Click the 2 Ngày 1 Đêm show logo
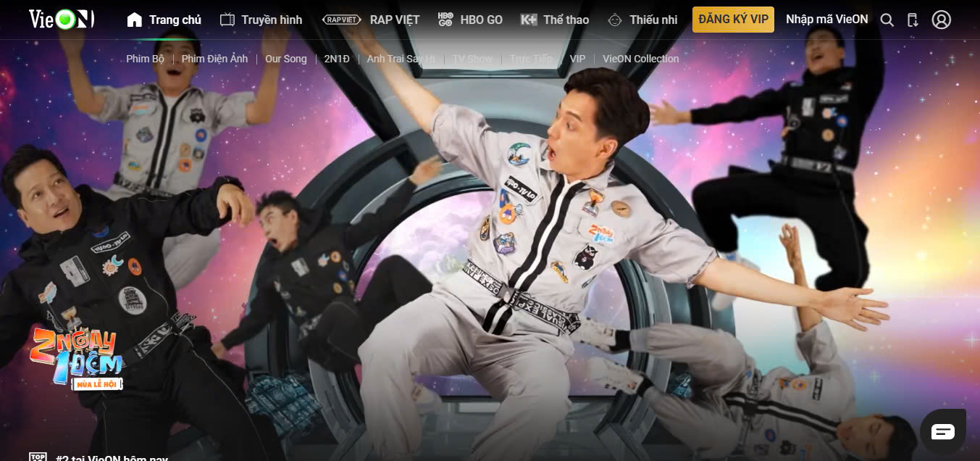Screen dimensions: 980x461 (x=76, y=359)
